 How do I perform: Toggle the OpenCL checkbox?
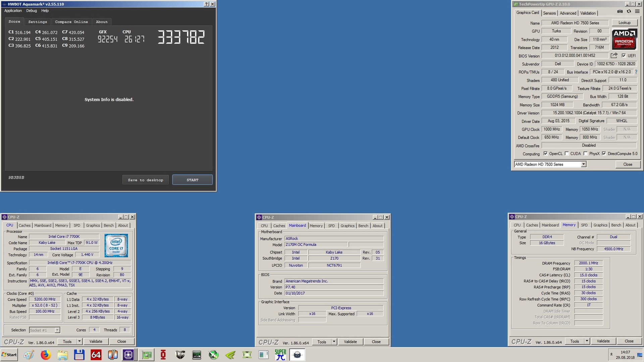click(x=545, y=154)
